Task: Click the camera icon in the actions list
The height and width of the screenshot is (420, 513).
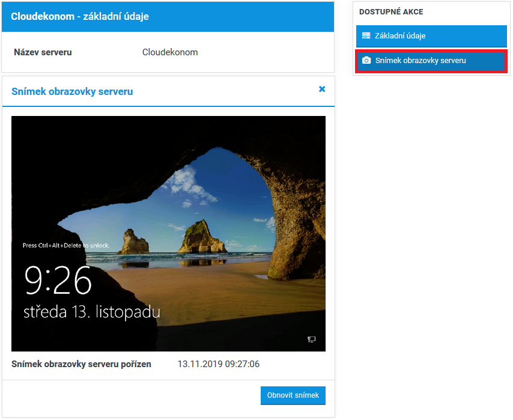Action: [x=366, y=61]
